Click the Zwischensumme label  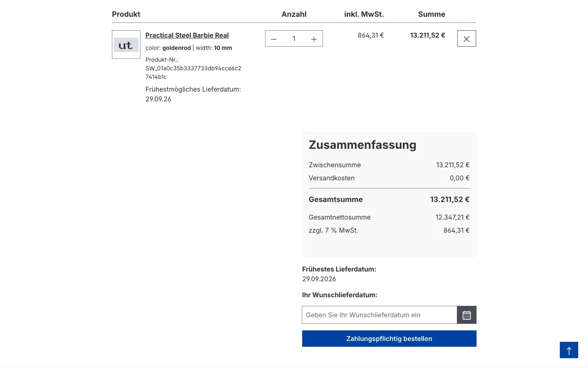point(335,165)
